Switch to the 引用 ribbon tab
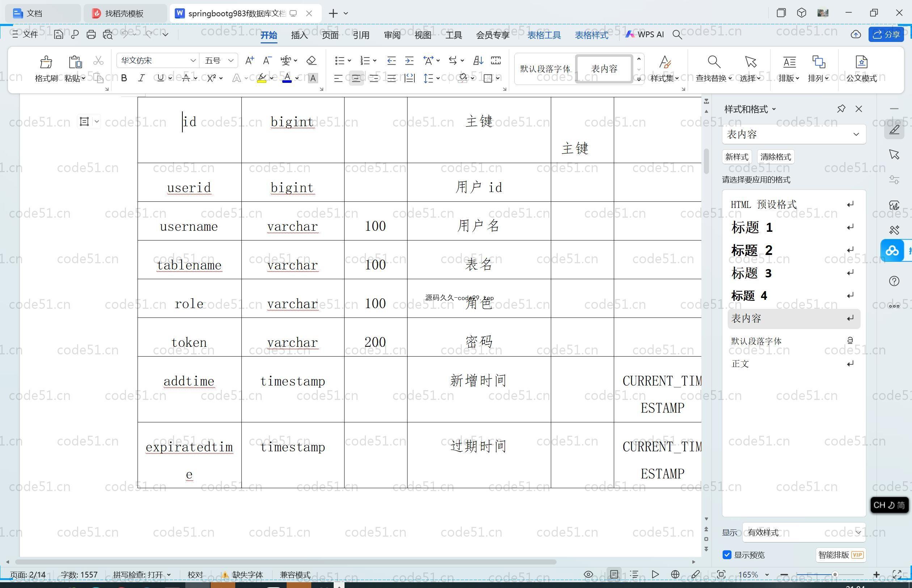 tap(361, 35)
